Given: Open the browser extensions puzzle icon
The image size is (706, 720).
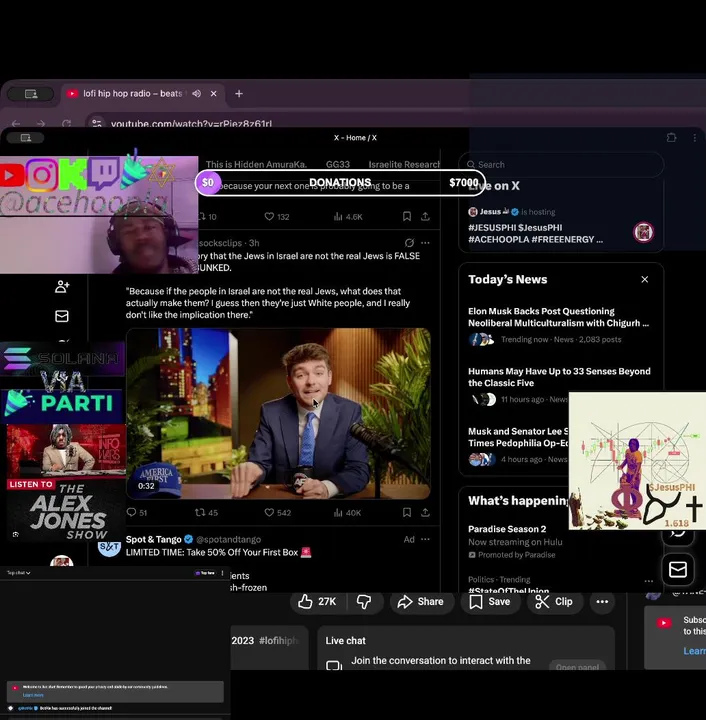Looking at the screenshot, I should (671, 137).
